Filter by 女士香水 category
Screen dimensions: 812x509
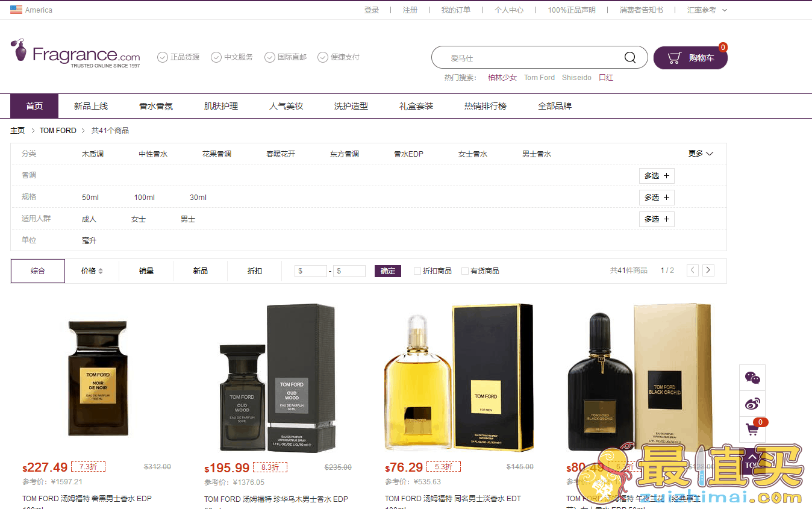tap(473, 154)
